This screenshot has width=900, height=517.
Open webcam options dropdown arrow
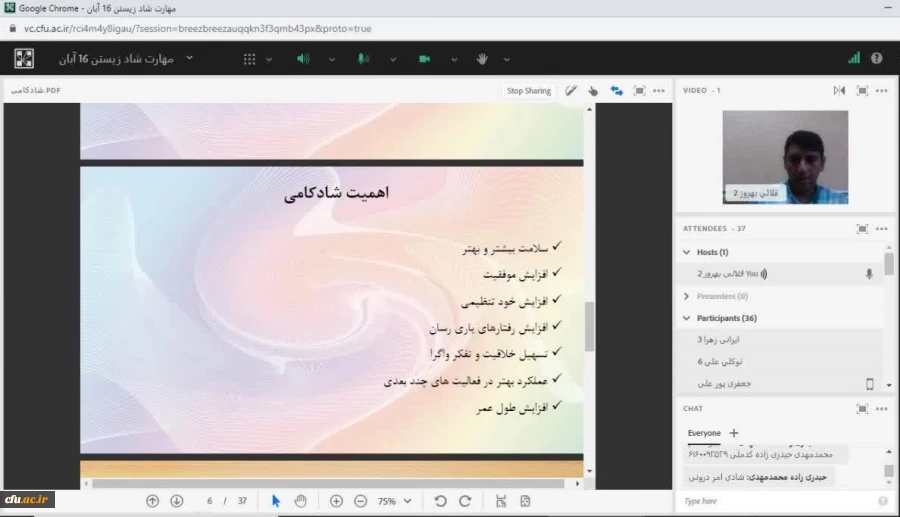click(454, 59)
